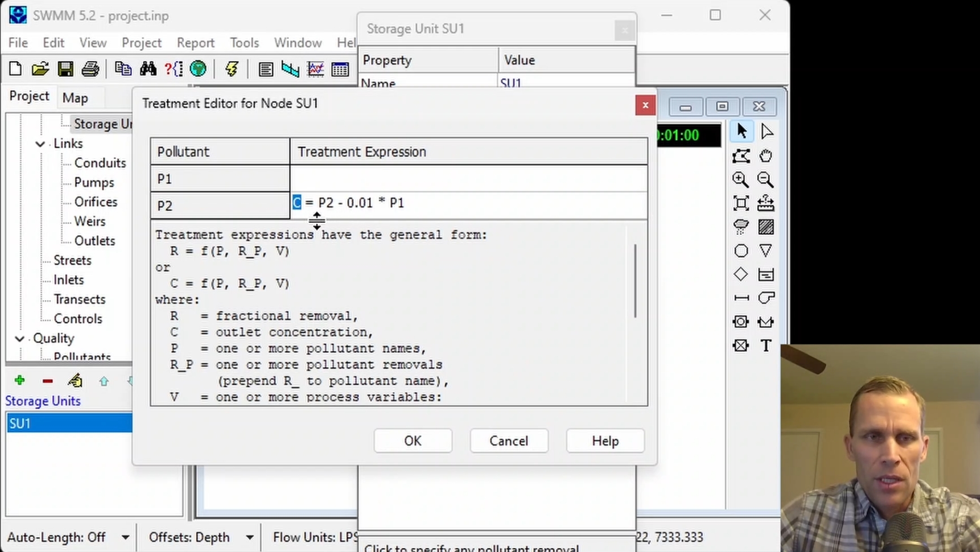
Task: Open the tabular data view icon
Action: point(340,69)
